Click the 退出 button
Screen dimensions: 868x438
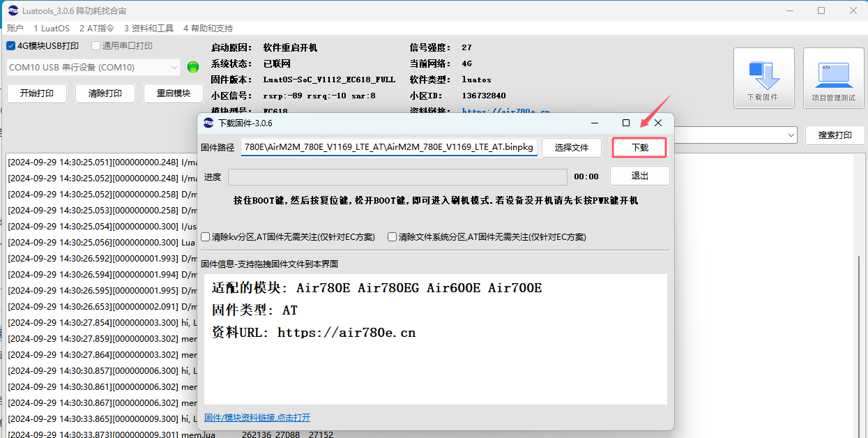pos(640,176)
